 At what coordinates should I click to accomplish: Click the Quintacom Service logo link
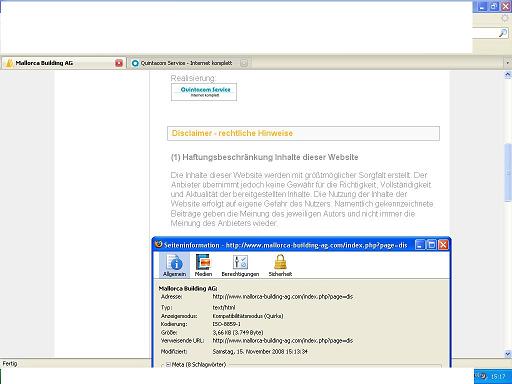pos(204,92)
